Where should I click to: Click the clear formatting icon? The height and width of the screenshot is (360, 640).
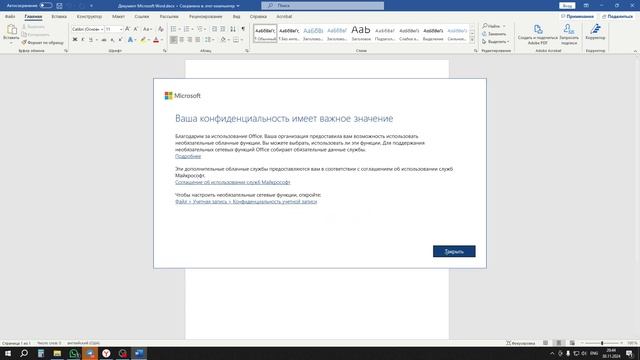pyautogui.click(x=161, y=29)
